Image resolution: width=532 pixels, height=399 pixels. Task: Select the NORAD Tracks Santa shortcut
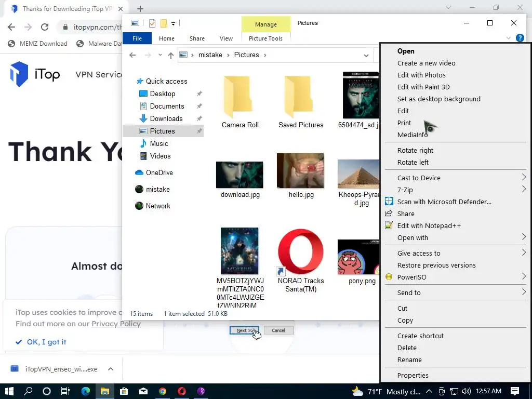[301, 261]
